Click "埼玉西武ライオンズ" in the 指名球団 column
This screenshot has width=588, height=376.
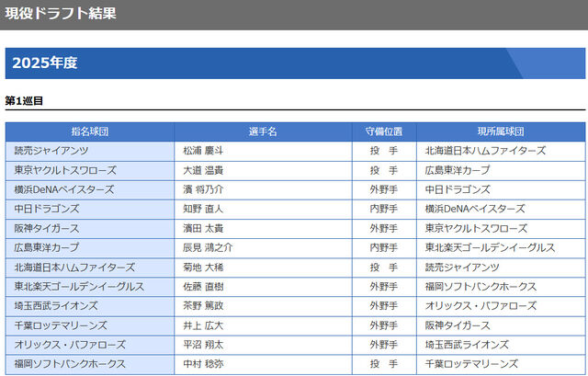pyautogui.click(x=56, y=306)
